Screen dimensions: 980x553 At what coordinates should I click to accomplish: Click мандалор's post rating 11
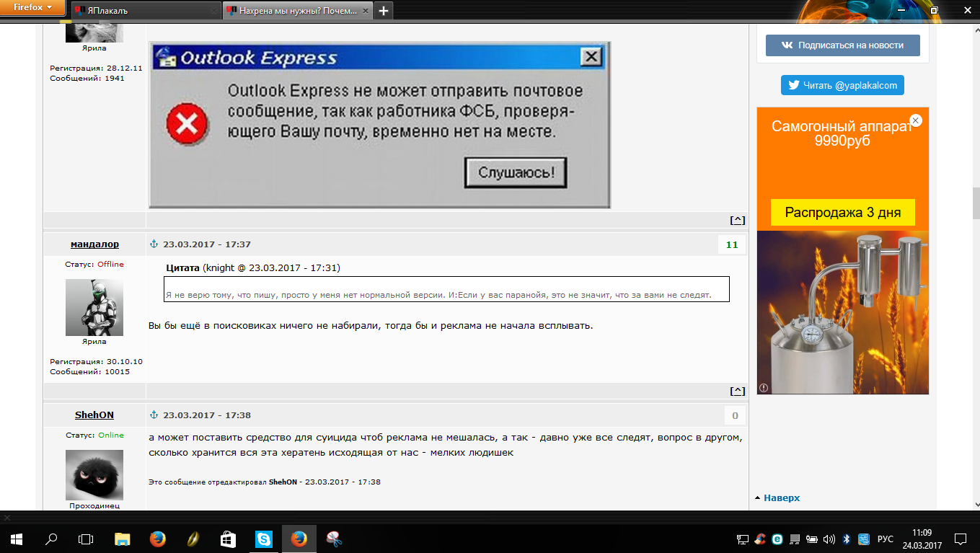[732, 245]
